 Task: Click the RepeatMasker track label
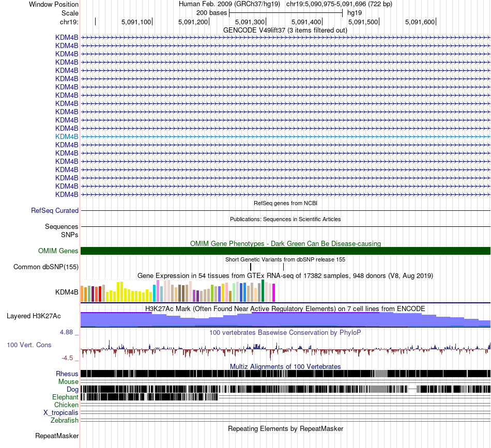[57, 436]
